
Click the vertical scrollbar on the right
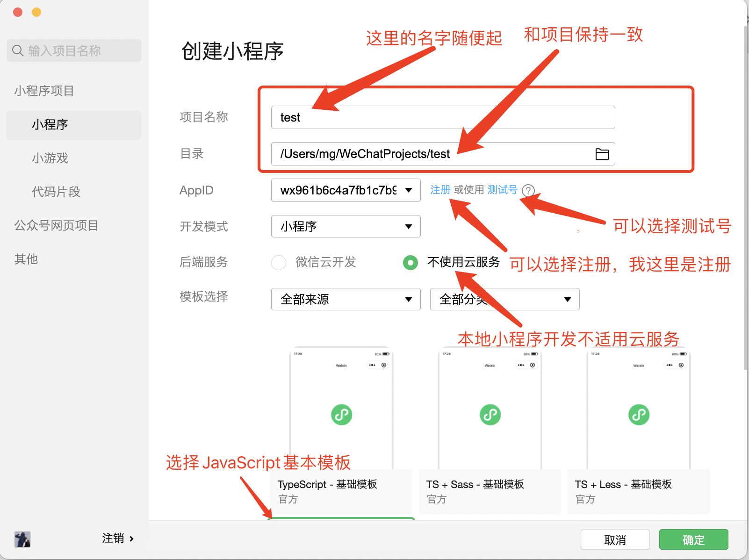pos(746,199)
